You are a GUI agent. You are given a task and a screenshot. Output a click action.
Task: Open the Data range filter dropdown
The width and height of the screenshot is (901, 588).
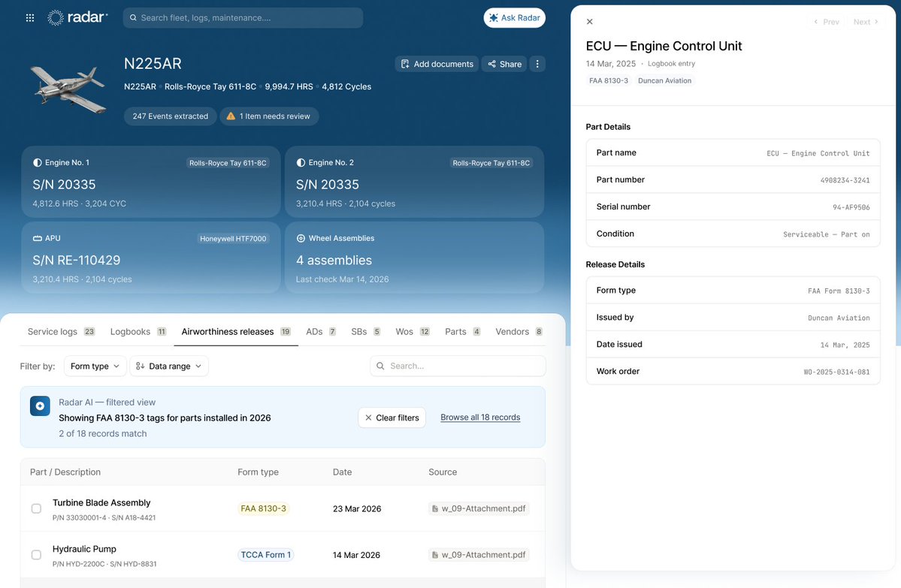169,366
